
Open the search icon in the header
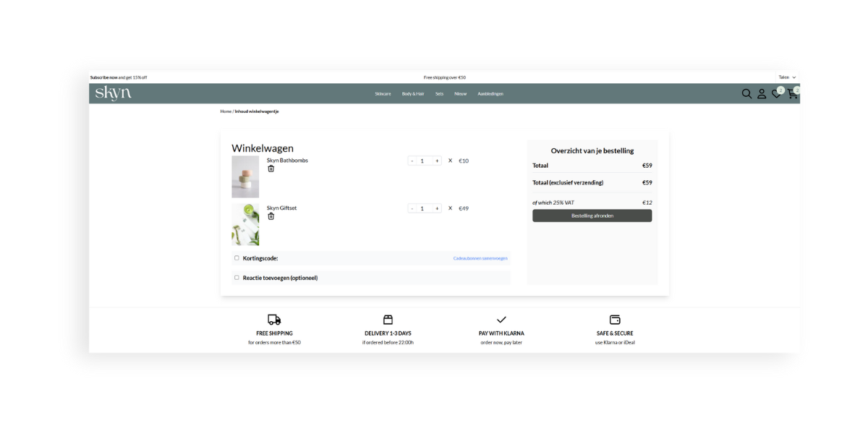click(x=746, y=93)
